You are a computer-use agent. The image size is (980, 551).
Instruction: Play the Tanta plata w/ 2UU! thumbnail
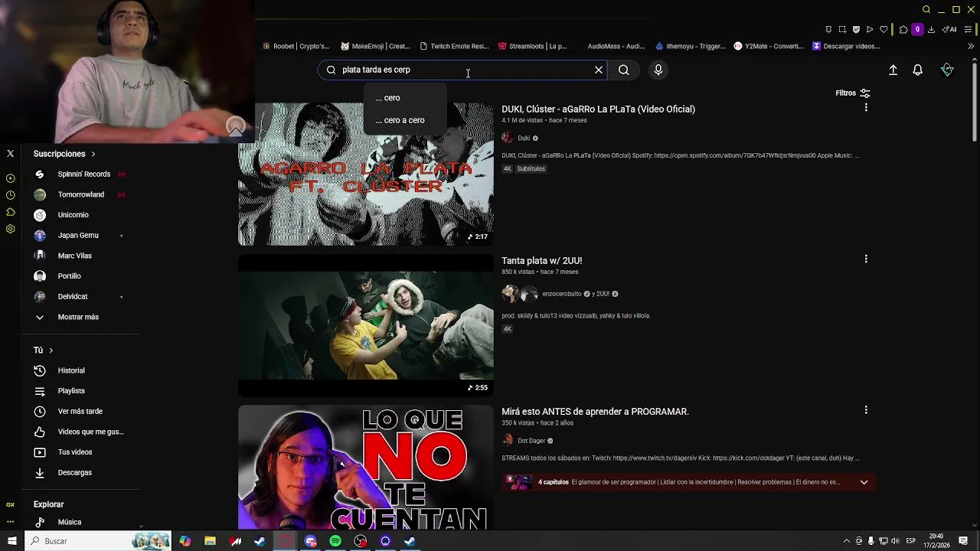tap(366, 325)
